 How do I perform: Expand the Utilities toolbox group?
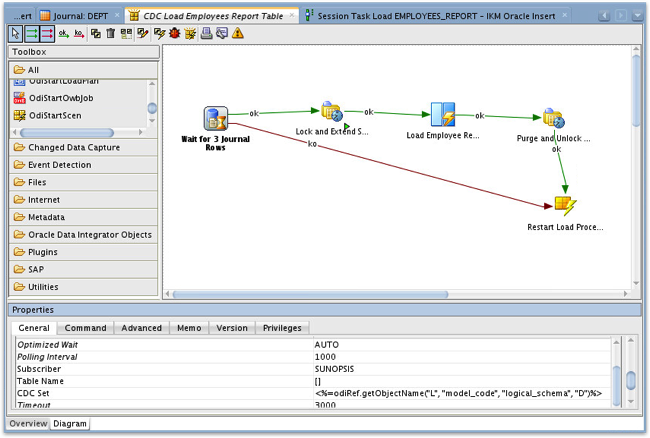tap(83, 287)
